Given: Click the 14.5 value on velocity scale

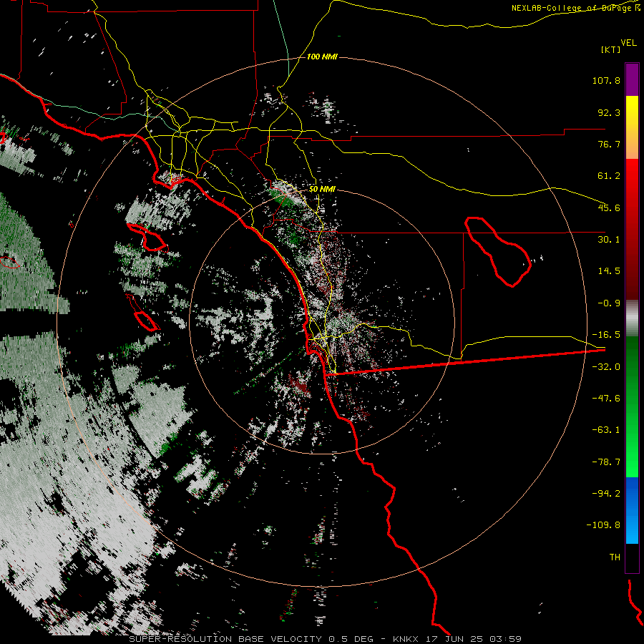Looking at the screenshot, I should (x=609, y=271).
